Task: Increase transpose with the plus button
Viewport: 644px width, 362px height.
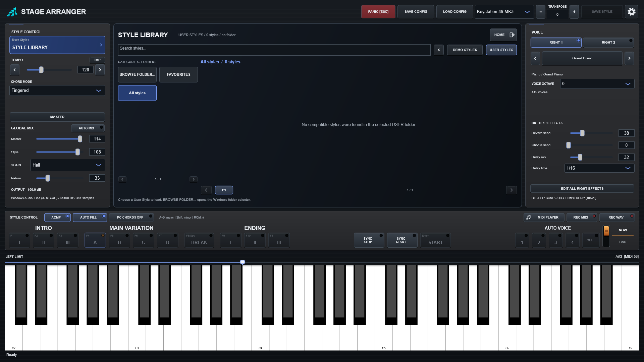Action: (574, 12)
